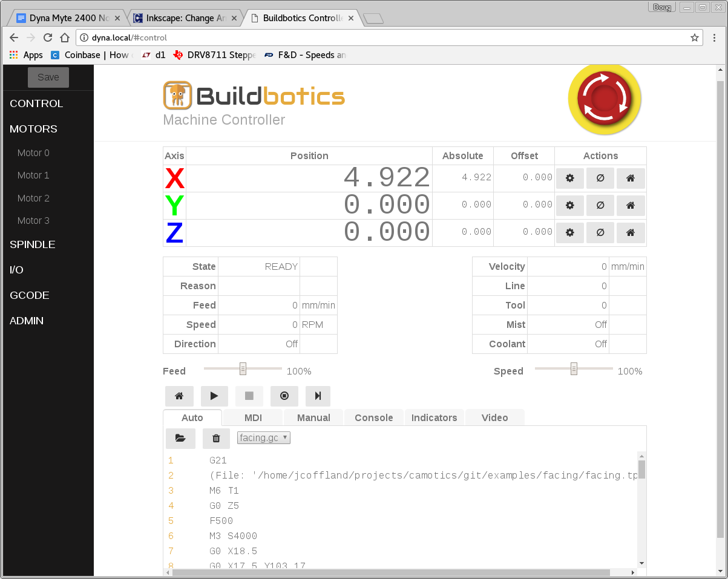Click the browser address bar
This screenshot has width=728, height=579.
pos(387,38)
